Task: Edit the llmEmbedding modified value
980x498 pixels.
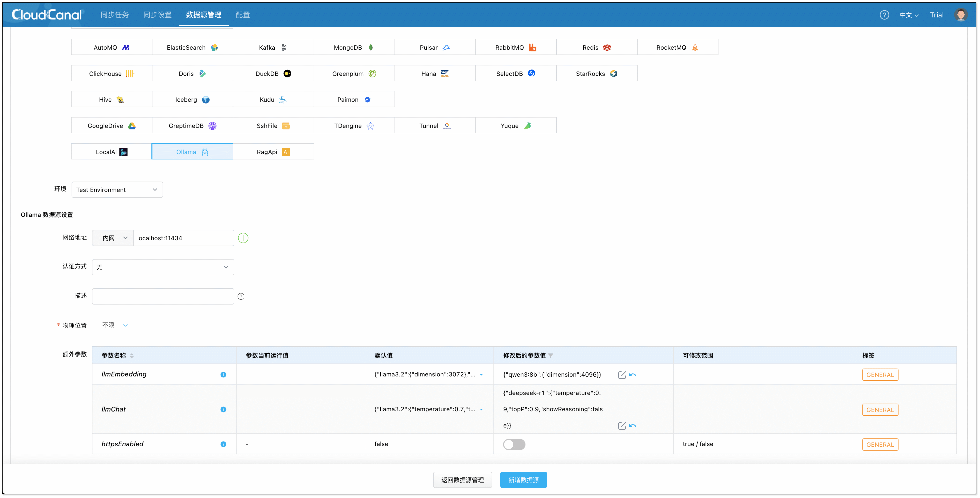Action: coord(622,375)
